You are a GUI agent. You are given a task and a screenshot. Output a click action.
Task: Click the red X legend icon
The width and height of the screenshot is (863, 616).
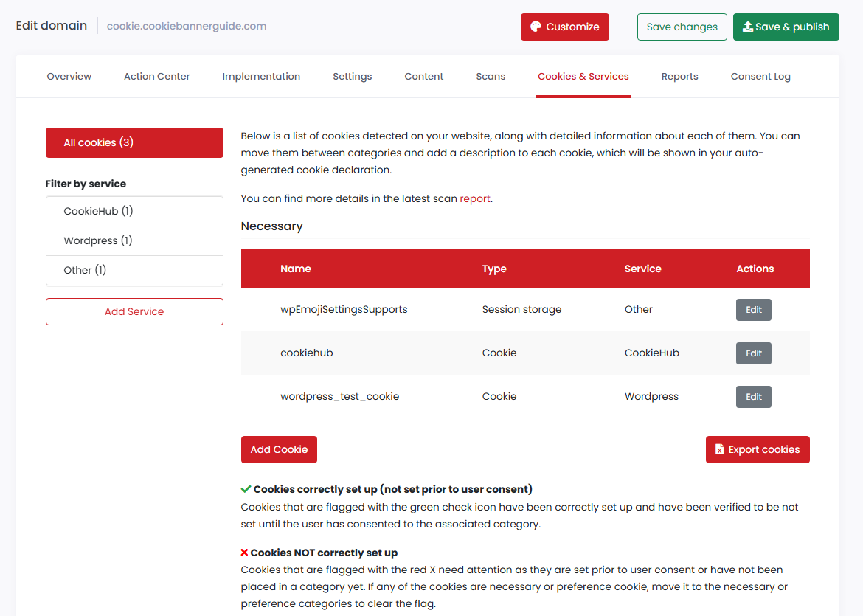244,552
